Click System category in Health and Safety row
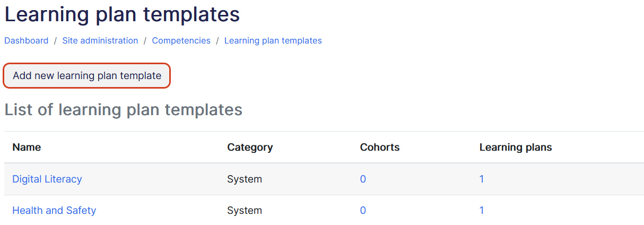This screenshot has width=644, height=225. [245, 211]
